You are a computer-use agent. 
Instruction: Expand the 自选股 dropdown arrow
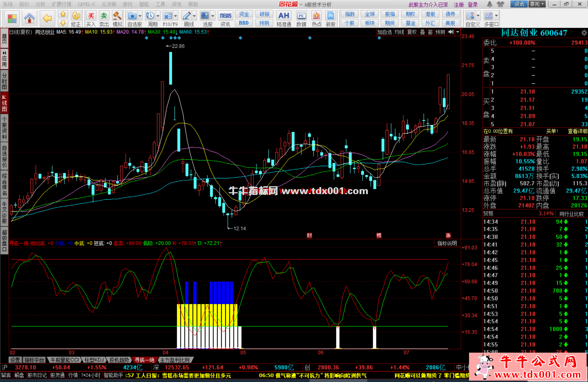click(140, 16)
